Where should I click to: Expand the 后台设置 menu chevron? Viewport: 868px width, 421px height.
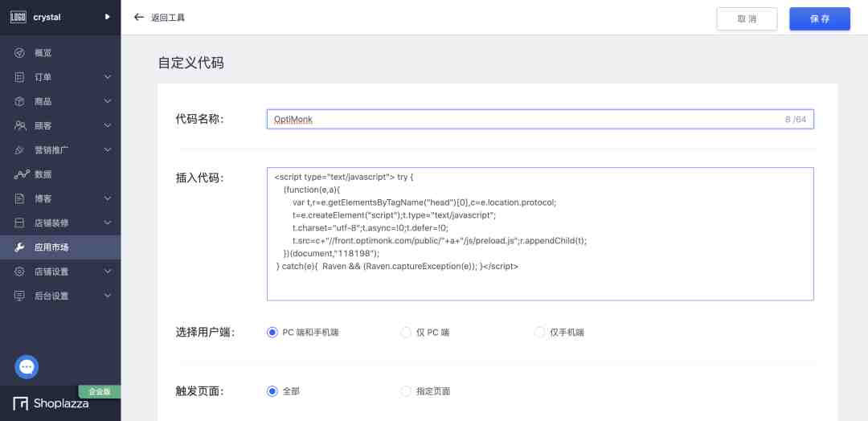(x=108, y=296)
